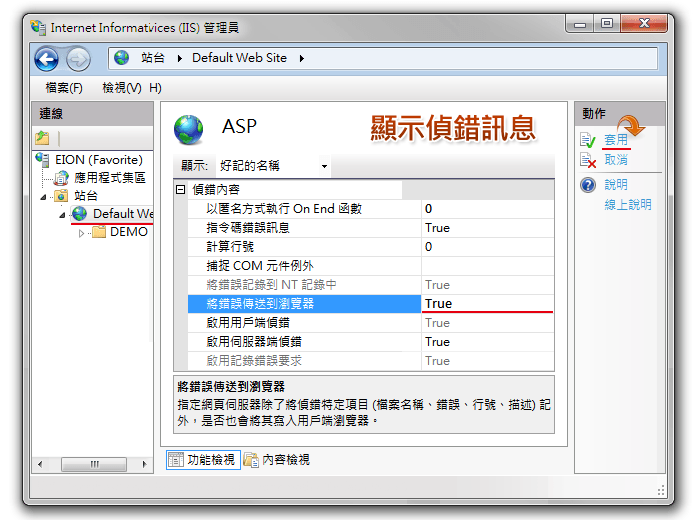This screenshot has height=520, width=700.
Task: Select 以匿名方式執行 On End 函數 row
Action: [371, 208]
